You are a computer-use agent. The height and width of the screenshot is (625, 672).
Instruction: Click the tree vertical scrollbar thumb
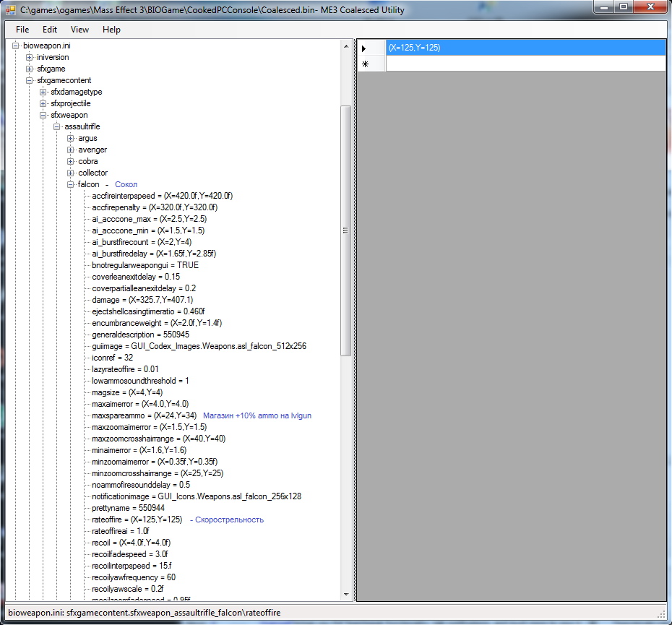346,230
